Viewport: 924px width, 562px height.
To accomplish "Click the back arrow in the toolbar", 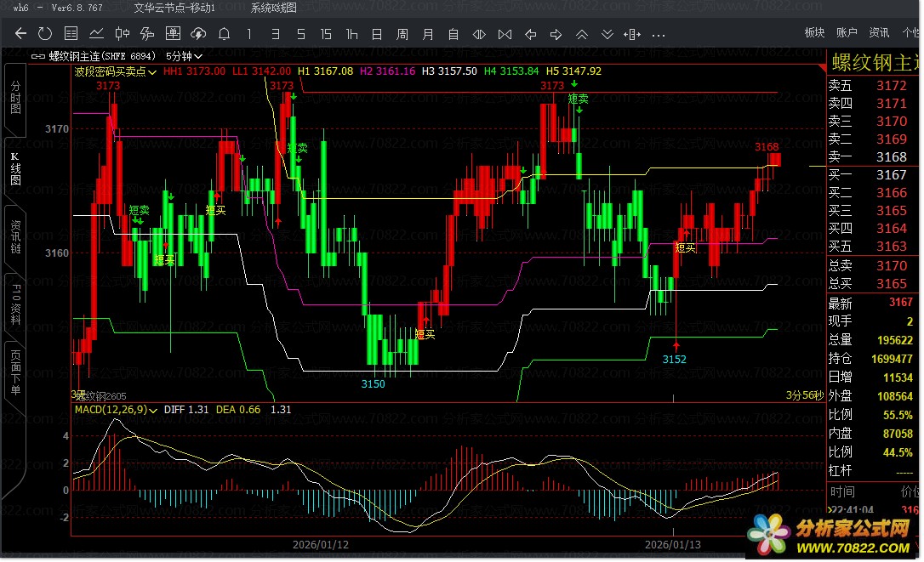I will pos(21,34).
